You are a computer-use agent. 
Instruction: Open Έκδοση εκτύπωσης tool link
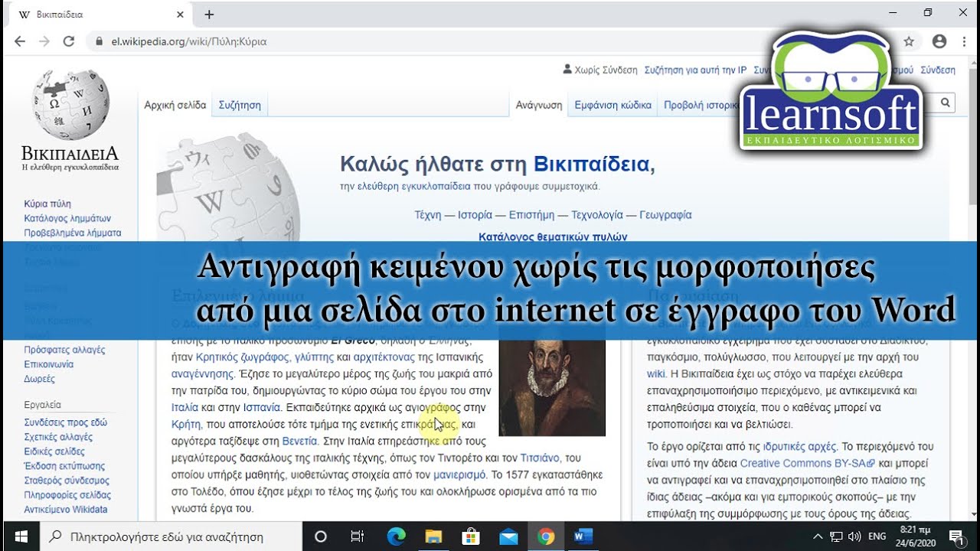click(64, 466)
